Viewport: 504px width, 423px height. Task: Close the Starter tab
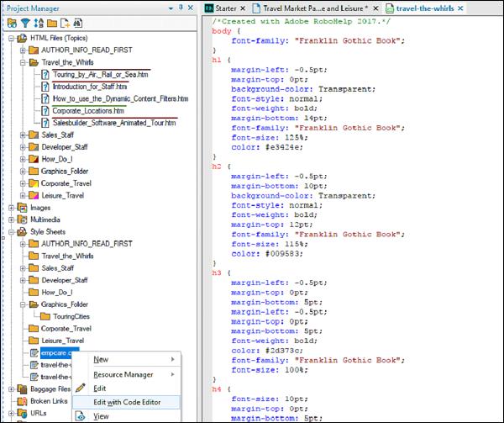pyautogui.click(x=243, y=8)
